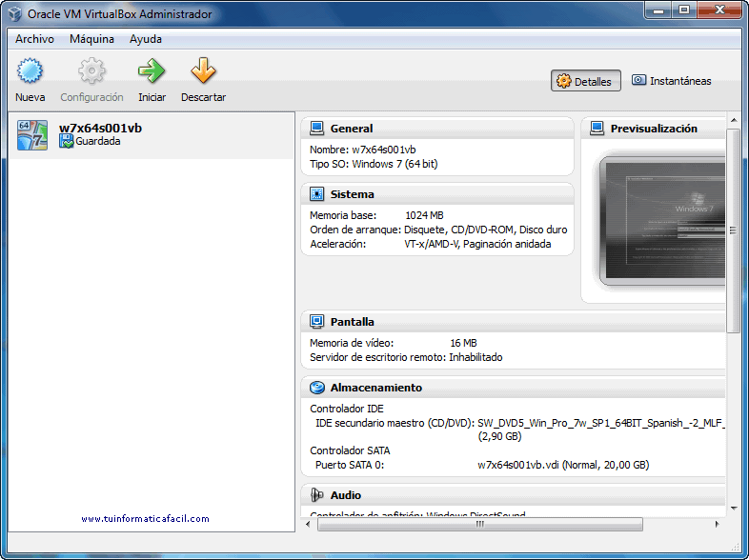Click the Almacenamiento section header
This screenshot has height=560, width=749.
tap(375, 388)
